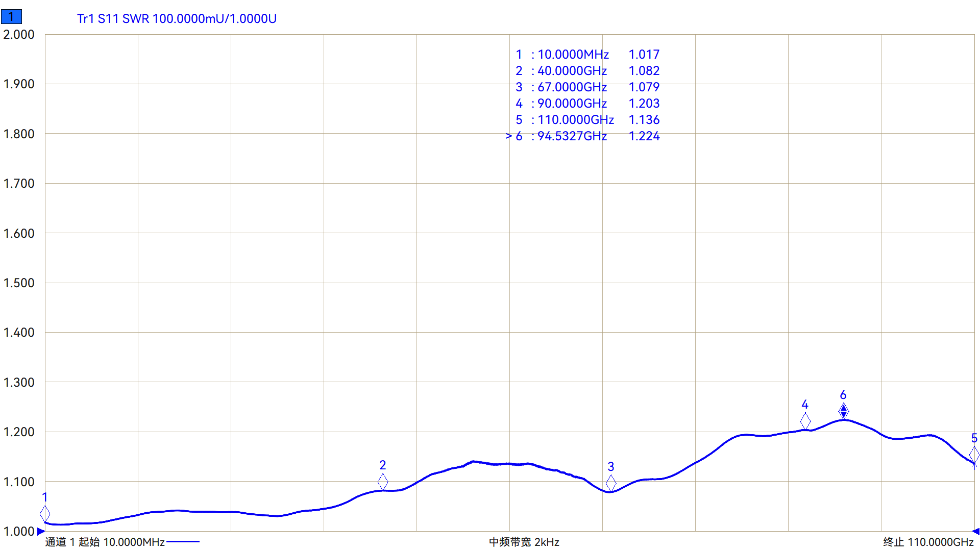Click the IF bandwidth 2kHz label
Viewport: 980px width, 551px height.
pos(524,542)
